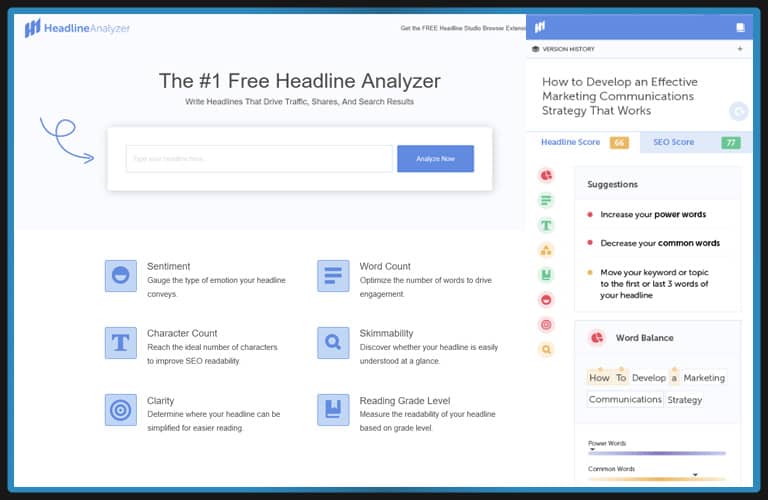This screenshot has width=768, height=500.
Task: Select the red Sentiment face icon in the sidebar
Action: tap(546, 299)
